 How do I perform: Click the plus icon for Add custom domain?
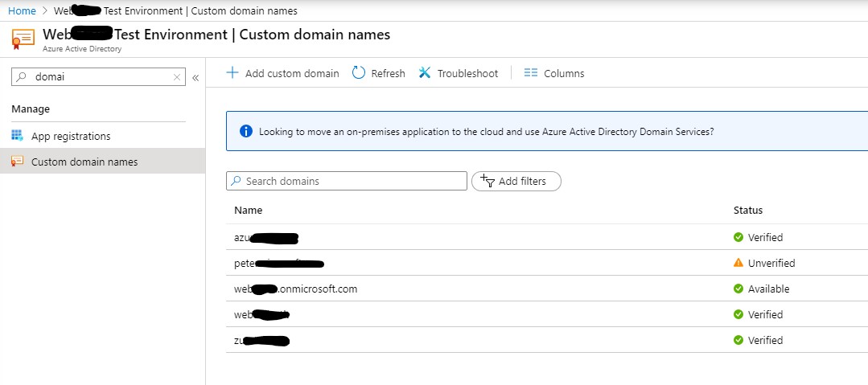coord(232,72)
